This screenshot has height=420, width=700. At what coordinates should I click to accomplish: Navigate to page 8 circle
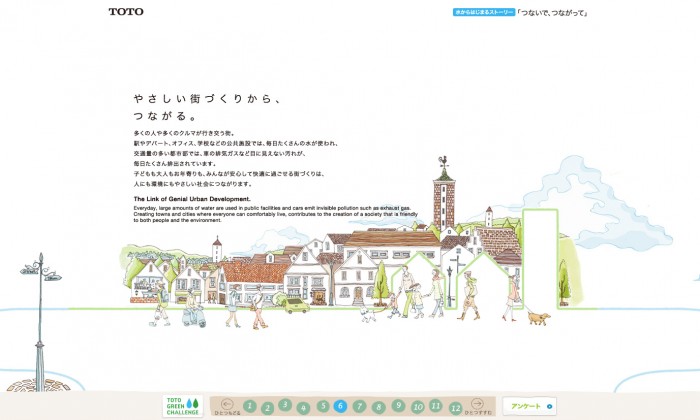coord(379,407)
